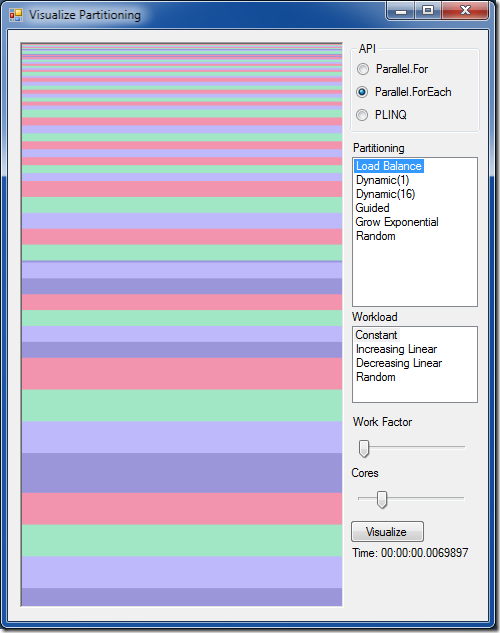The height and width of the screenshot is (633, 500).
Task: Choose Guided partitioning option
Action: pyautogui.click(x=372, y=208)
